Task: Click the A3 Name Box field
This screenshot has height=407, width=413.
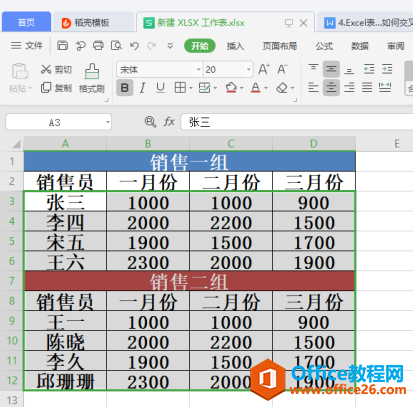Action: (x=54, y=122)
